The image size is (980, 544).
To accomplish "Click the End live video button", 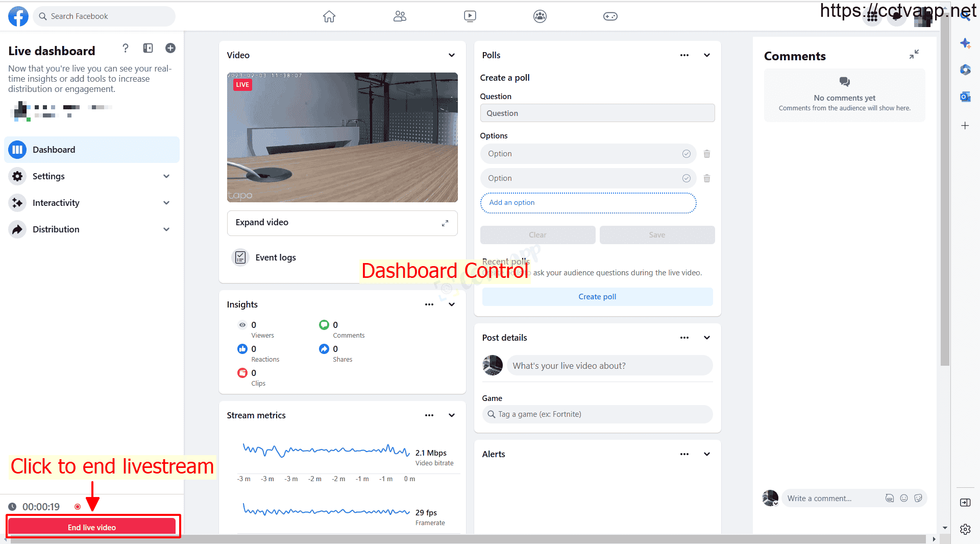I will pos(92,527).
